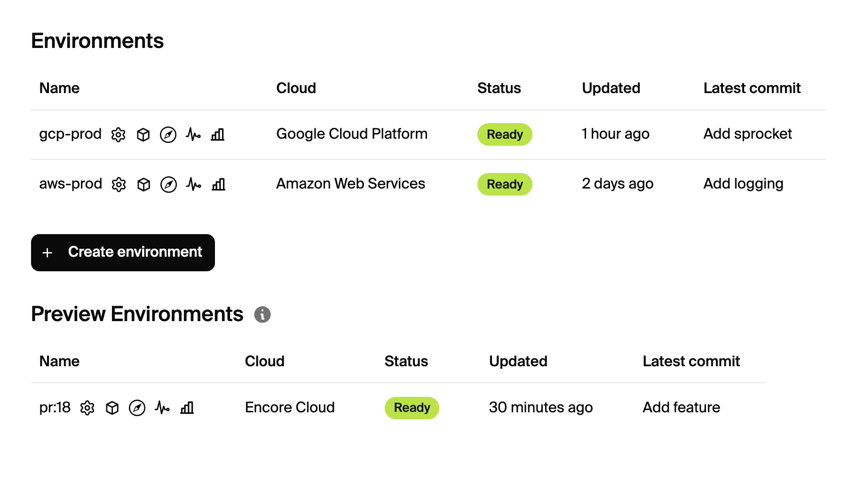
Task: View the pulse trace icon for aws-prod
Action: [x=193, y=184]
